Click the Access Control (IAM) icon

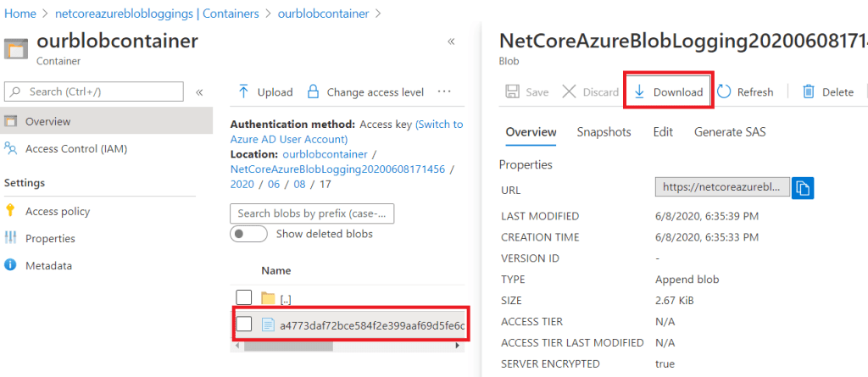click(11, 149)
